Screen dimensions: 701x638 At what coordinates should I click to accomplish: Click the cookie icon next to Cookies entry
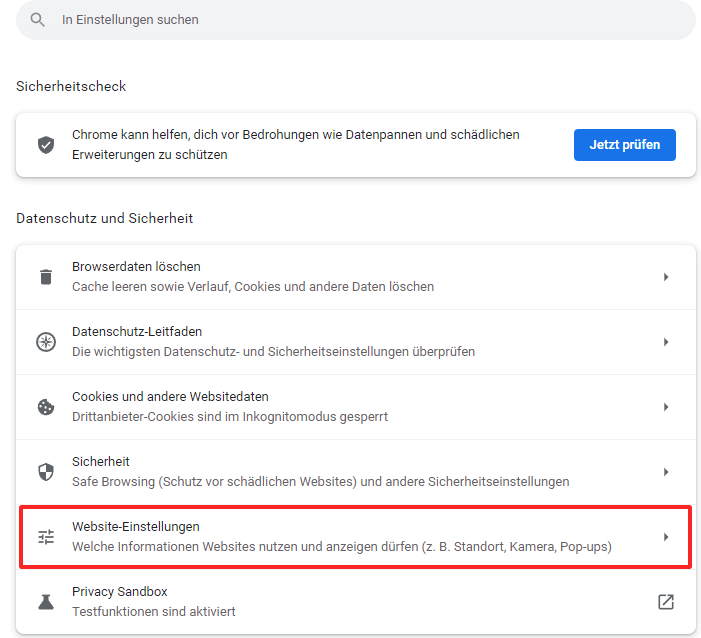[x=46, y=407]
